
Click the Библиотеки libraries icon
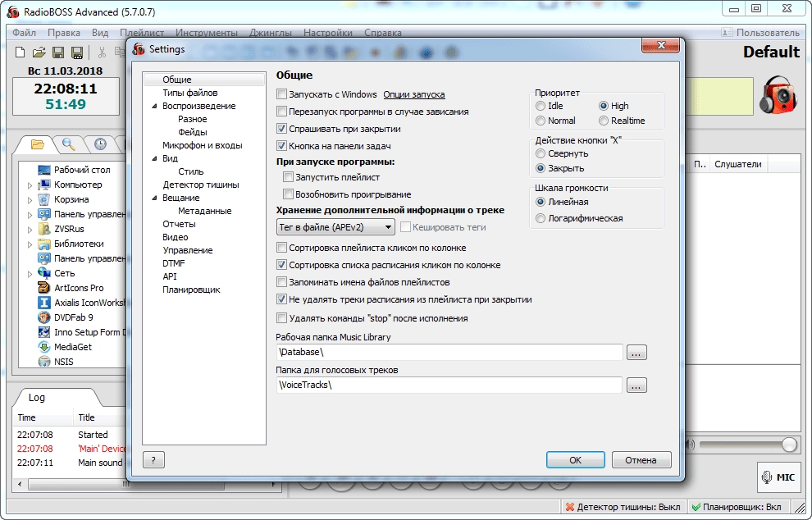(x=44, y=244)
